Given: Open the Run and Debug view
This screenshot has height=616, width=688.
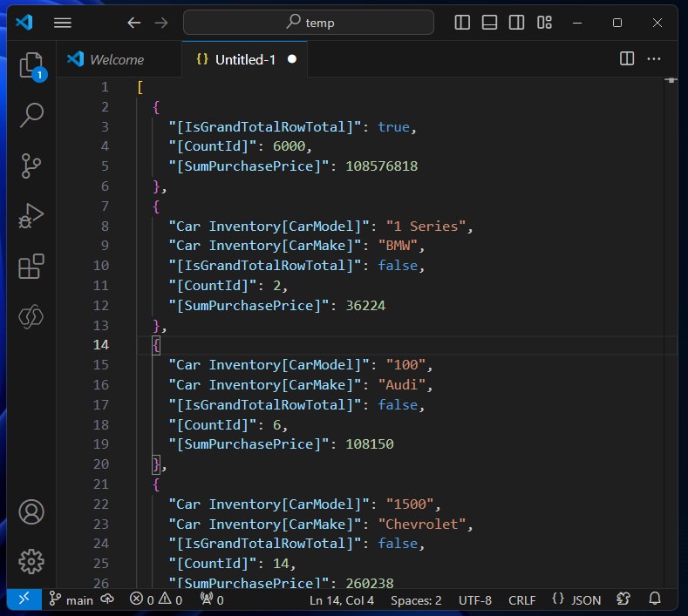Looking at the screenshot, I should tap(31, 216).
